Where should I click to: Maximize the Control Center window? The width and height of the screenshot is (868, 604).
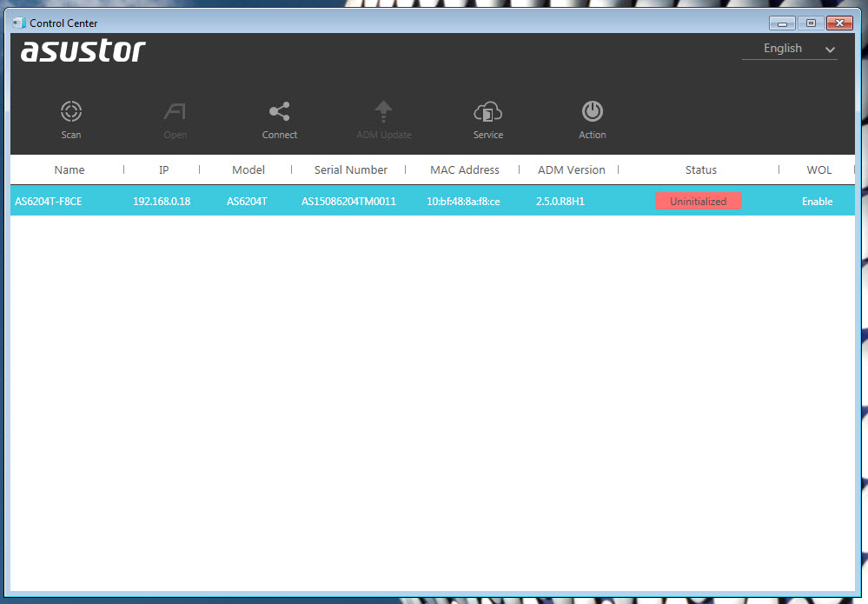[811, 23]
